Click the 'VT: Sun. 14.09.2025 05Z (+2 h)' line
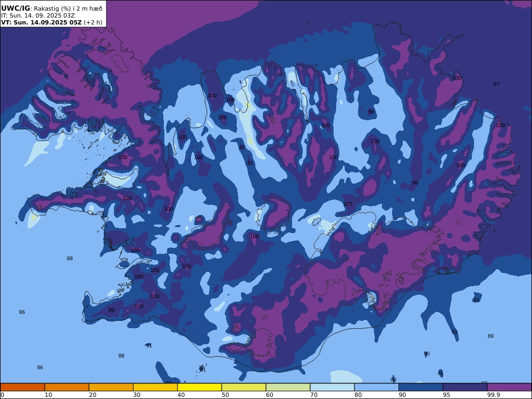Image resolution: width=532 pixels, height=399 pixels. click(52, 22)
